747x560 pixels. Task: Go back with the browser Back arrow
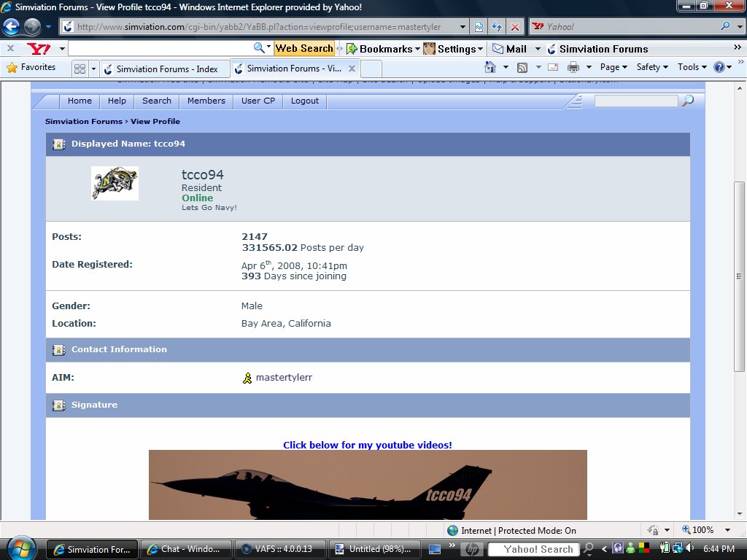coord(11,27)
